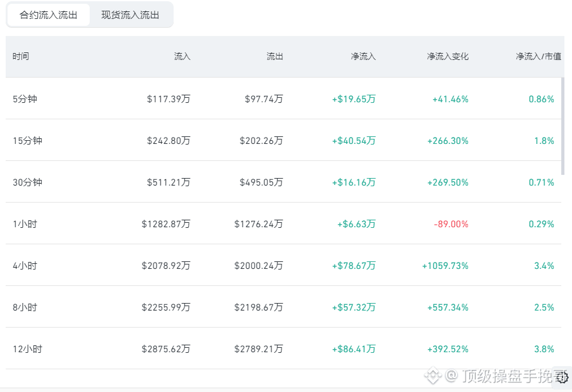The height and width of the screenshot is (392, 572).
Task: Click the Binance watermark logo icon
Action: click(x=433, y=376)
